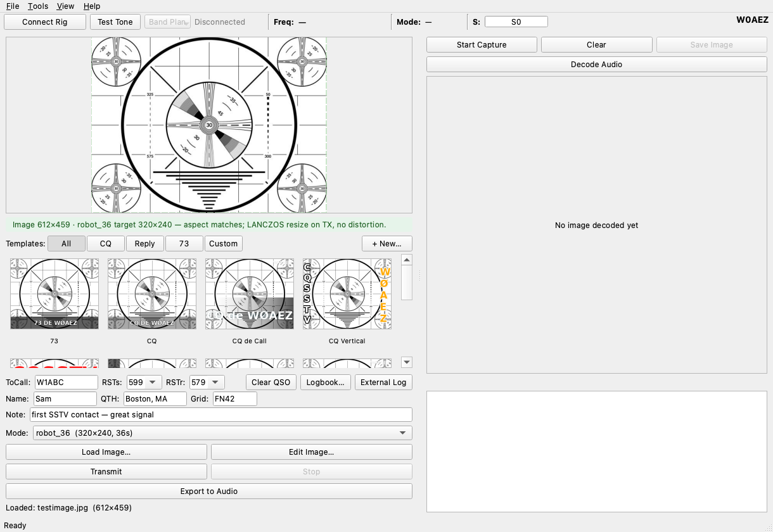Click the Connect Rig button

[45, 22]
